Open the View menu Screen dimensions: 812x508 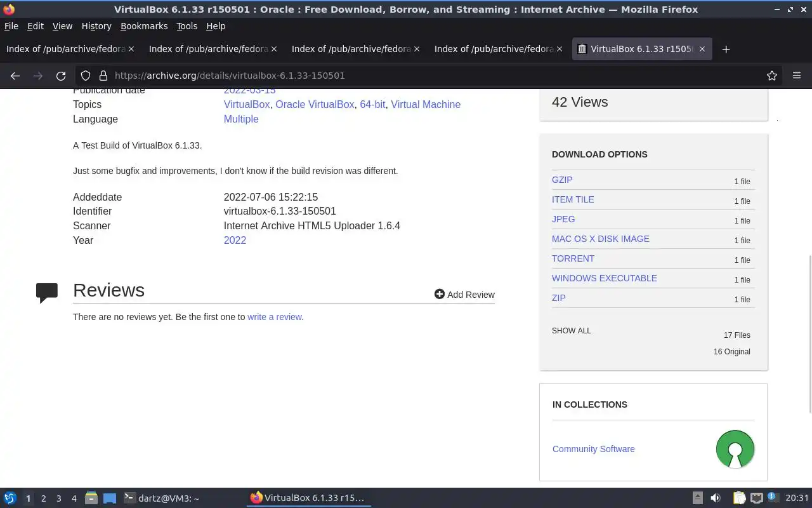pos(62,26)
